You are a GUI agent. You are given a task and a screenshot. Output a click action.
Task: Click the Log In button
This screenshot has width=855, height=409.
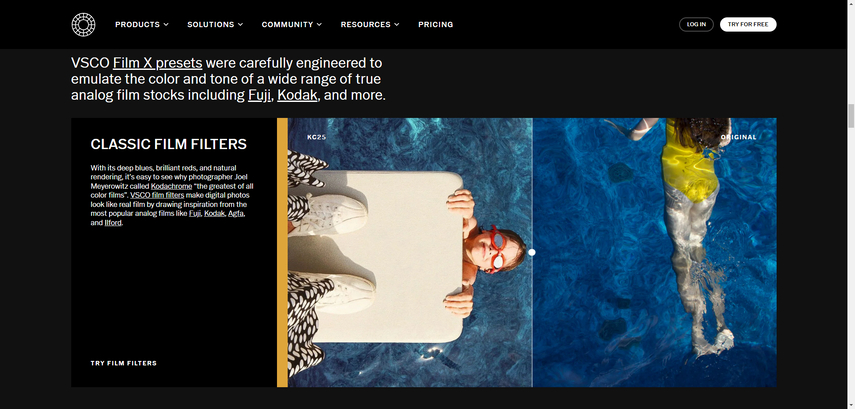coord(696,25)
